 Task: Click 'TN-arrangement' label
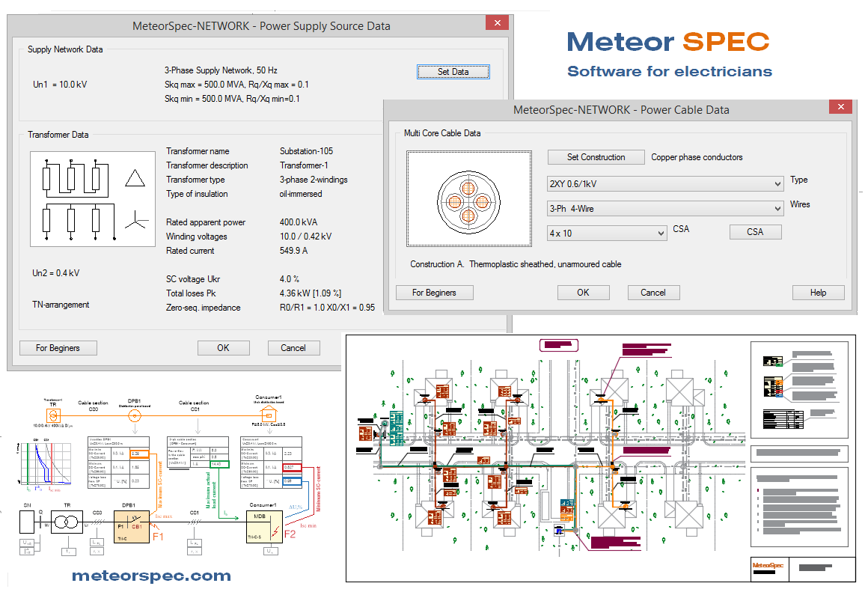(x=61, y=305)
